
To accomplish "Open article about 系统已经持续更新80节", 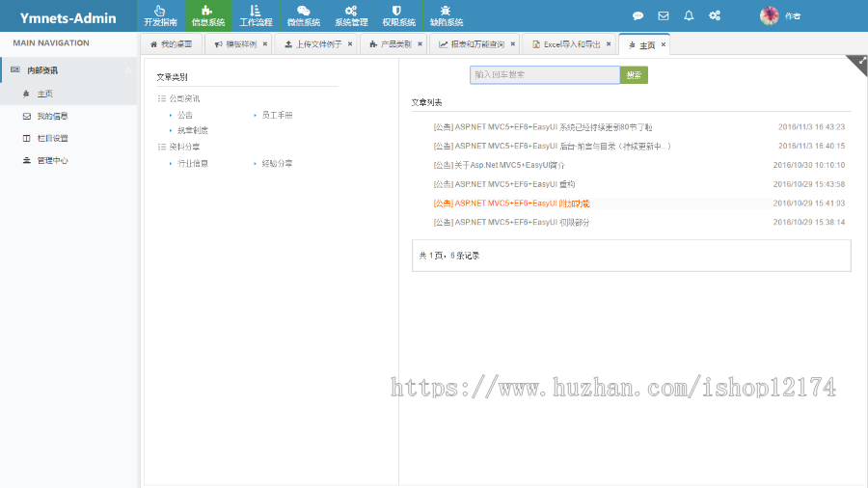I will (542, 127).
